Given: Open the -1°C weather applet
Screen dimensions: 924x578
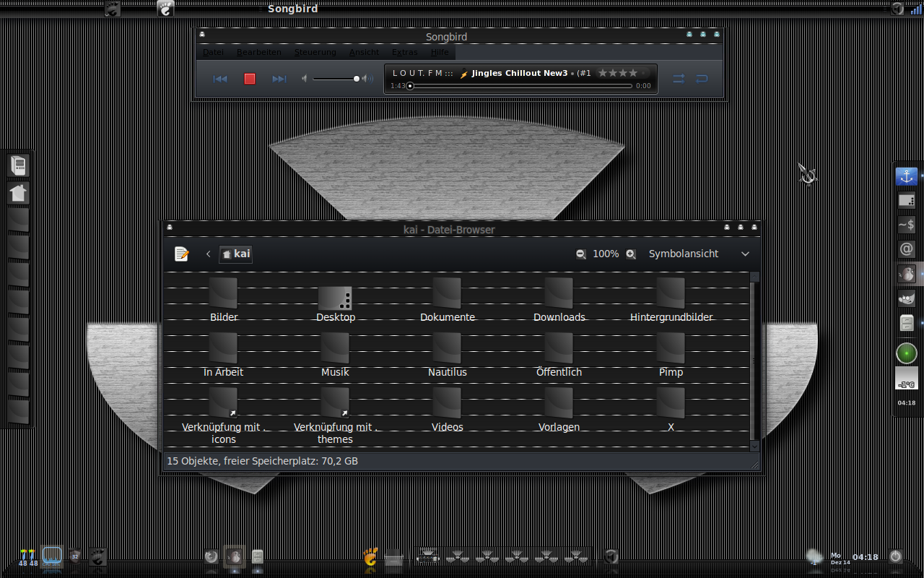Looking at the screenshot, I should coord(907,379).
